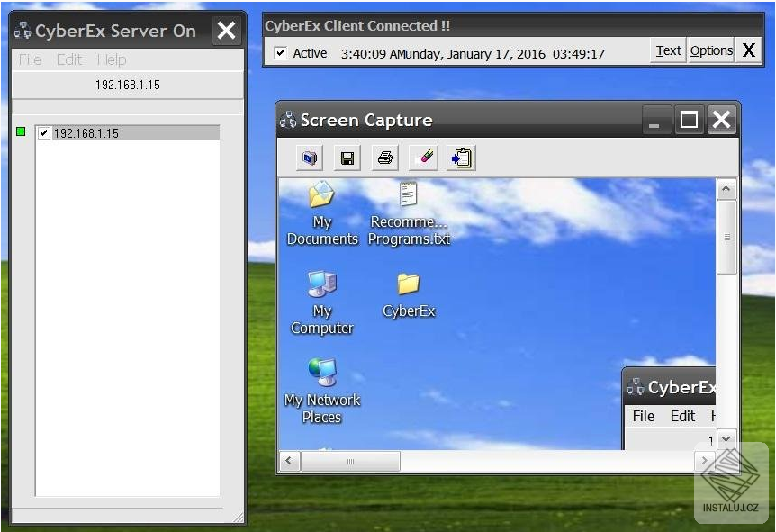Image resolution: width=776 pixels, height=532 pixels.
Task: Click the CyberEx folder icon
Action: click(409, 284)
